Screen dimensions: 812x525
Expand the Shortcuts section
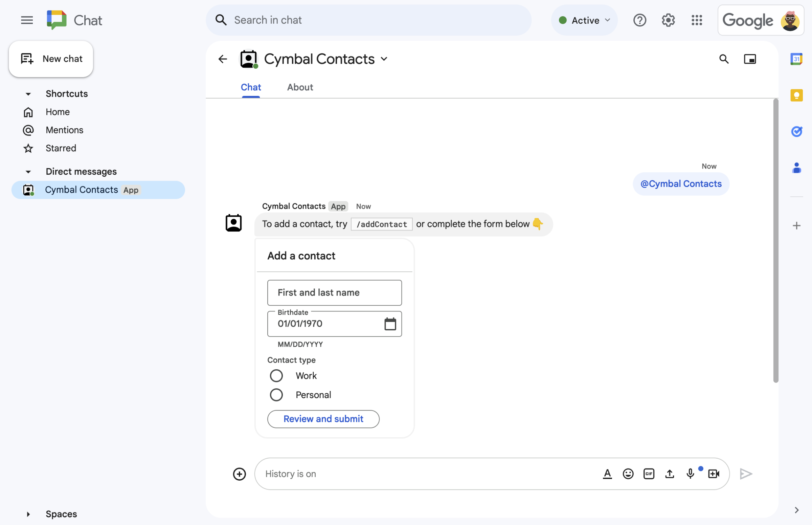pyautogui.click(x=28, y=93)
